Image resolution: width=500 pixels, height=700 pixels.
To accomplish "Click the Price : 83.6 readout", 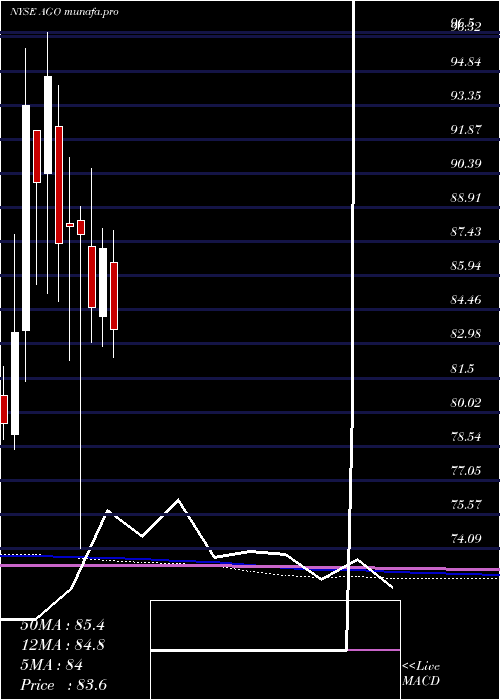I will tap(63, 685).
